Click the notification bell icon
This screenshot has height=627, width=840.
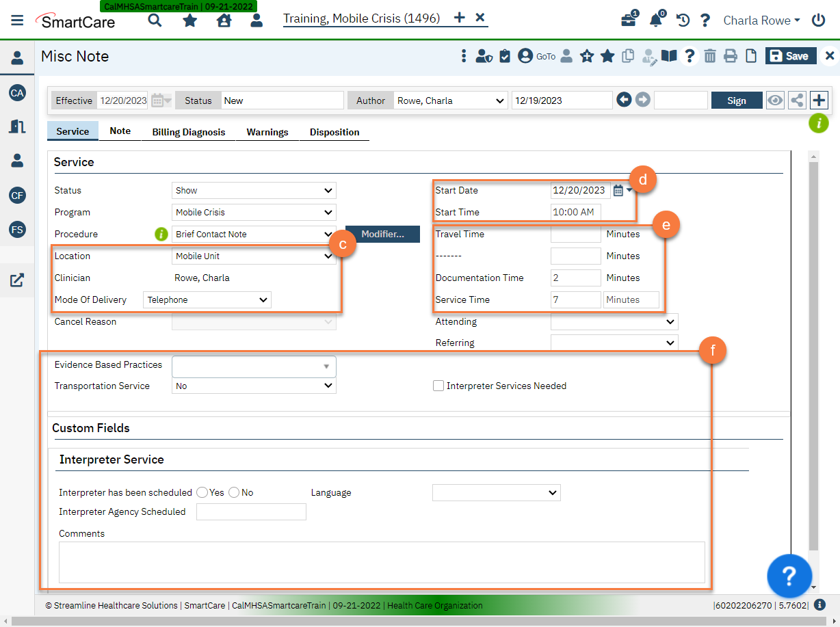pos(655,21)
